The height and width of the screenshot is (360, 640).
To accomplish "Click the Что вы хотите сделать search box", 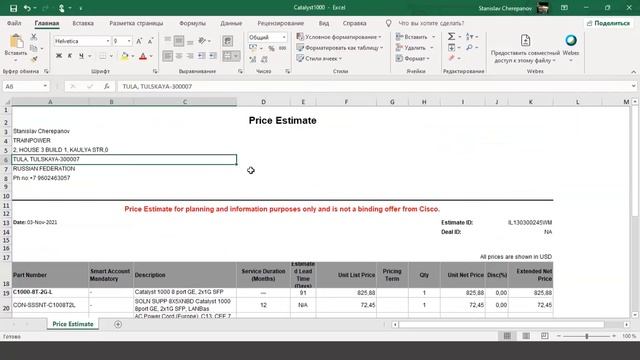I will coord(431,23).
